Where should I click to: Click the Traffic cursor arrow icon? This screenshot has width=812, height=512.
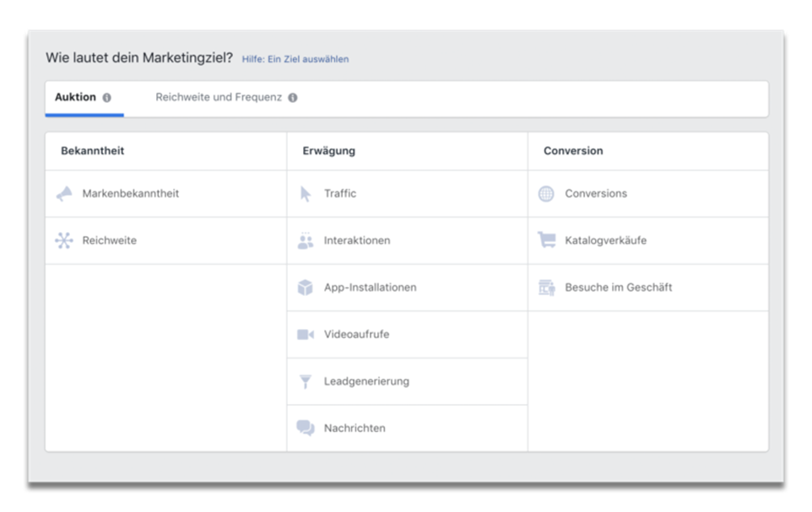(306, 194)
